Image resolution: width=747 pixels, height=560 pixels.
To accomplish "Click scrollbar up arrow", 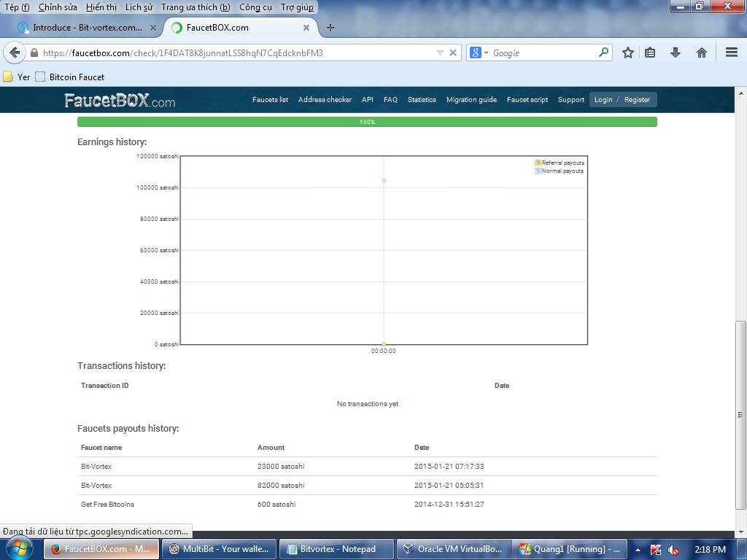I will [740, 93].
